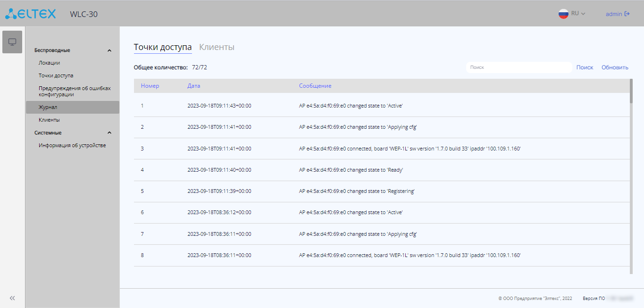Switch to the Клиенты tab
Viewport: 644px width, 308px height.
click(x=217, y=47)
